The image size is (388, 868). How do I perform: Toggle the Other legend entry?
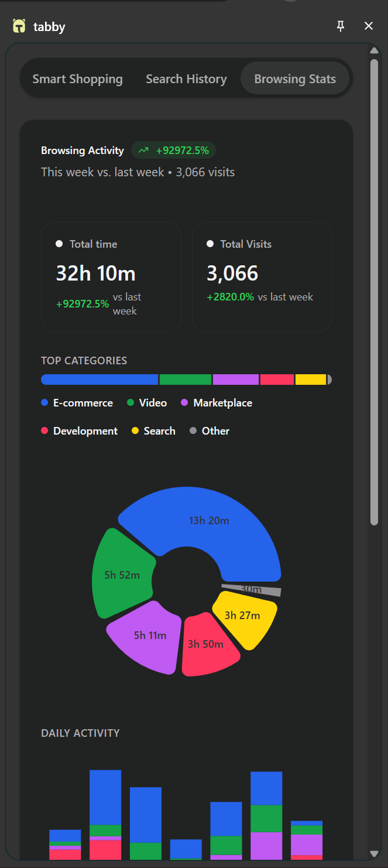point(210,431)
